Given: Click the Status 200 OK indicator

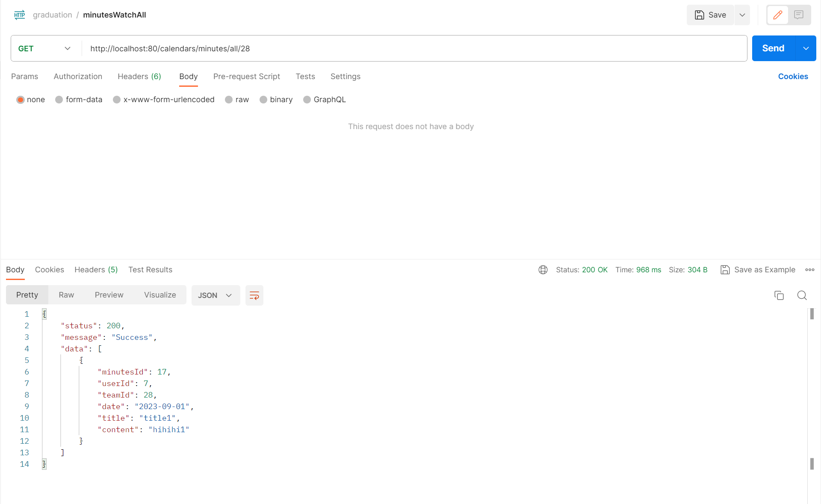Looking at the screenshot, I should tap(582, 270).
